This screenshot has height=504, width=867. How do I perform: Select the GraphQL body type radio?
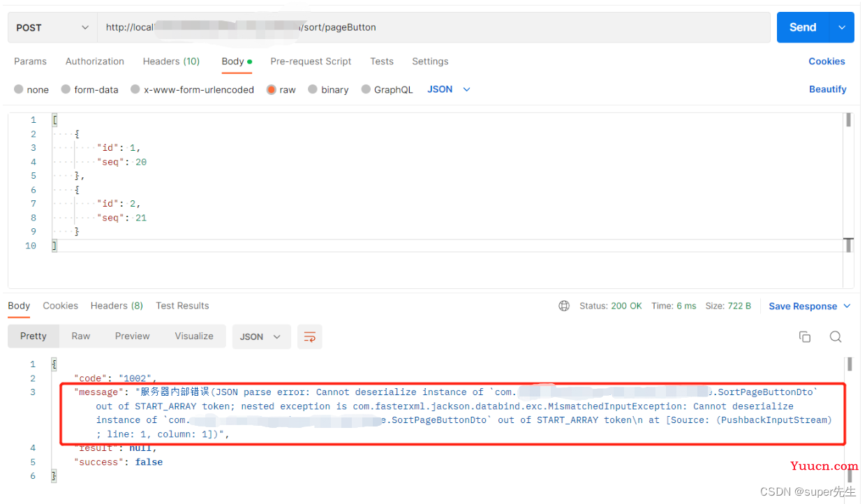[x=366, y=89]
